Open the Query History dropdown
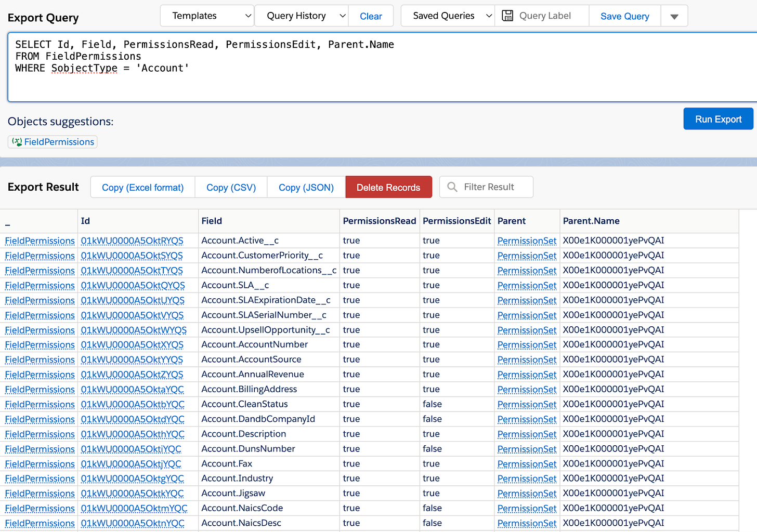Image resolution: width=757 pixels, height=532 pixels. [x=302, y=16]
